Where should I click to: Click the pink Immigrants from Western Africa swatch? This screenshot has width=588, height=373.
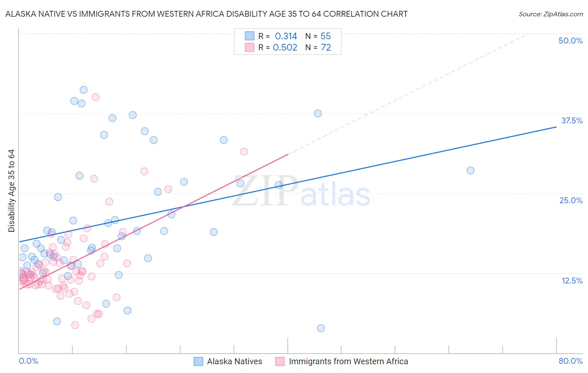[280, 361]
